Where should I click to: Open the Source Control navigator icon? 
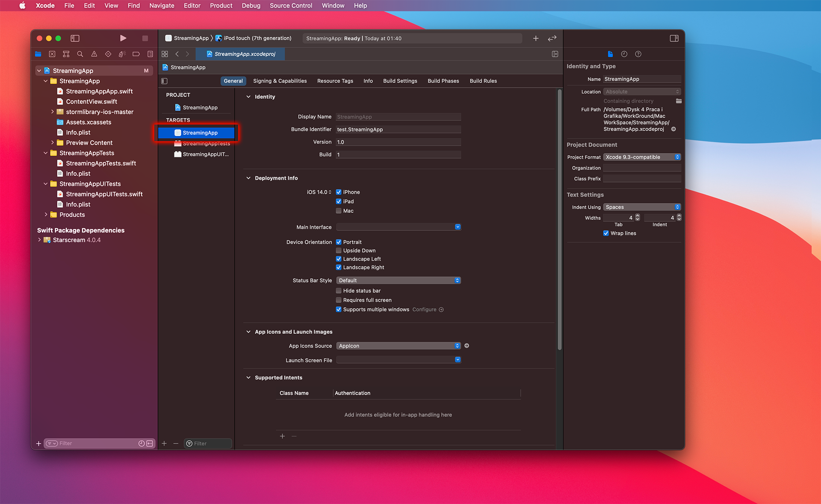pos(52,54)
